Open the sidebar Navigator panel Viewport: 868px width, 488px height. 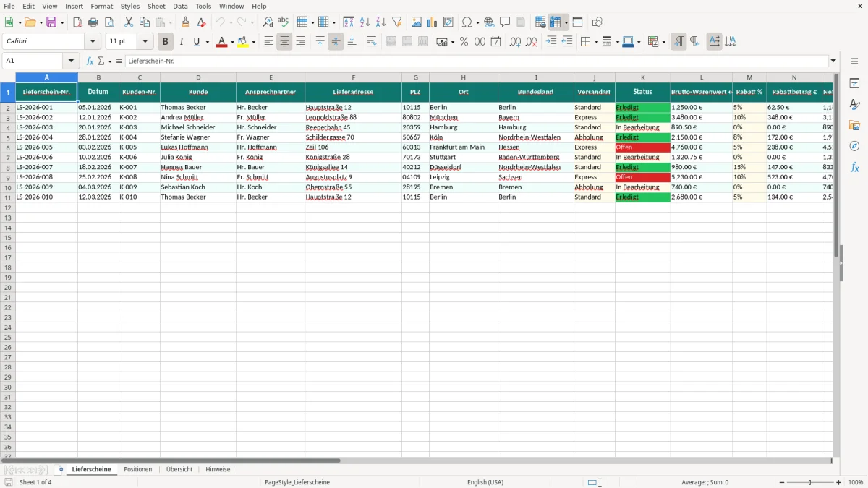[x=855, y=146]
